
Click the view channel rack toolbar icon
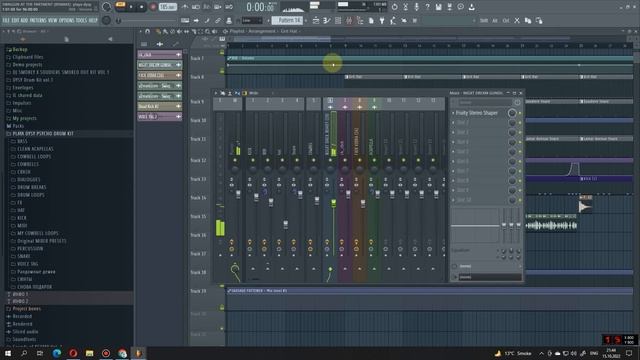pos(338,20)
